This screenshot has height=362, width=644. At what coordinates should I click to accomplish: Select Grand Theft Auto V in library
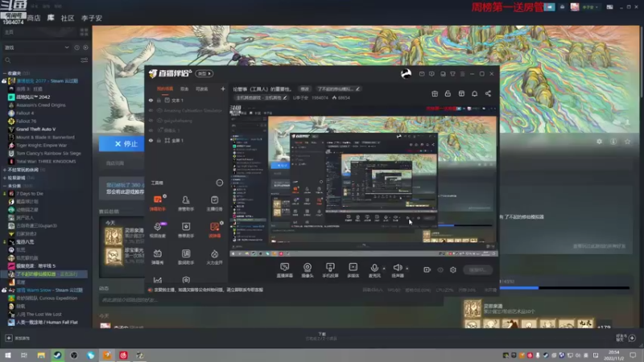point(35,129)
